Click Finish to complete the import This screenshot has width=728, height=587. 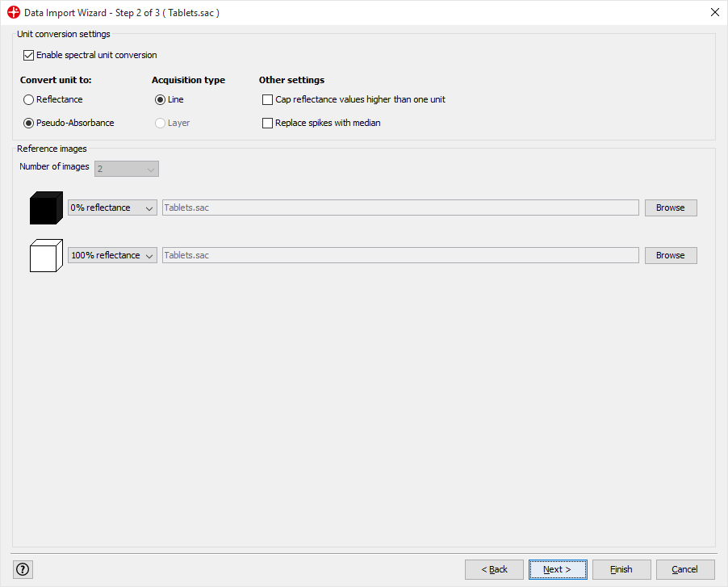click(x=621, y=569)
